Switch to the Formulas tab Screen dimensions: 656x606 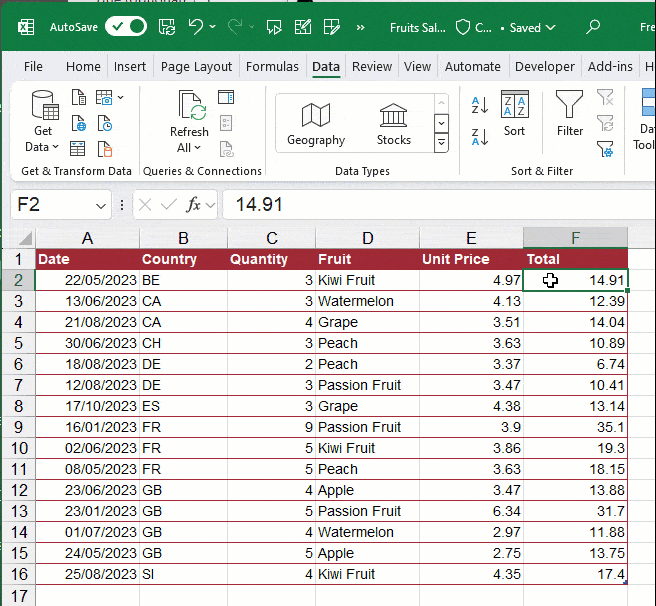272,67
